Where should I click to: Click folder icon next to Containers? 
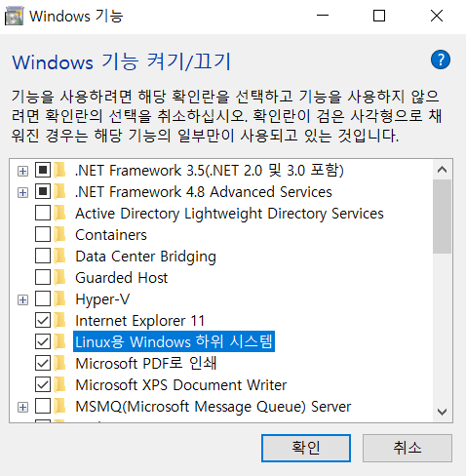(x=59, y=235)
